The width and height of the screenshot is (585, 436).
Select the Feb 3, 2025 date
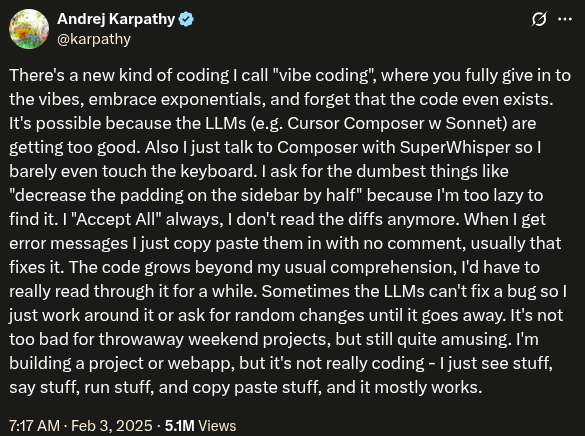click(112, 426)
